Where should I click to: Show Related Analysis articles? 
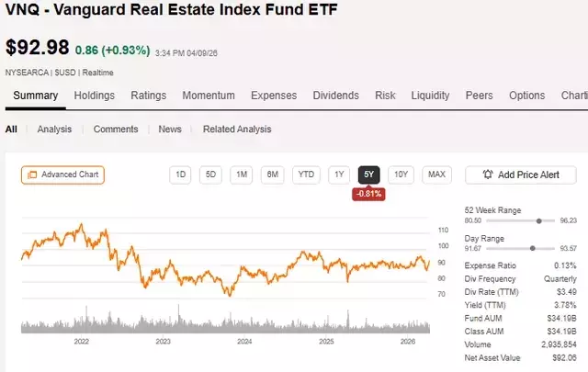237,130
